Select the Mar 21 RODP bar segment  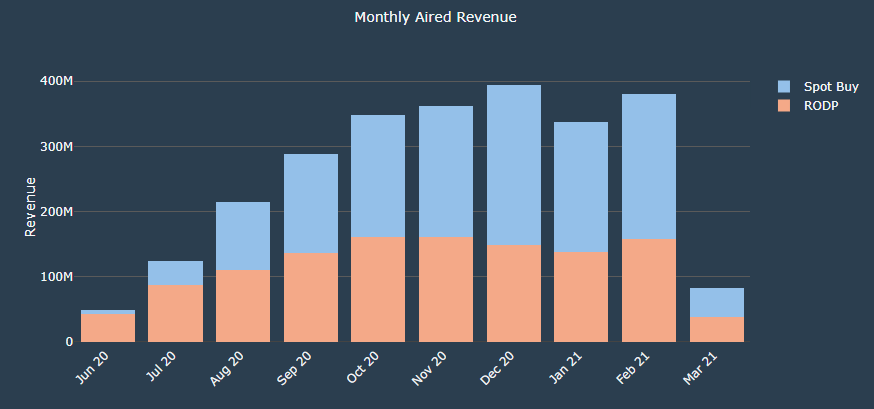(x=716, y=330)
